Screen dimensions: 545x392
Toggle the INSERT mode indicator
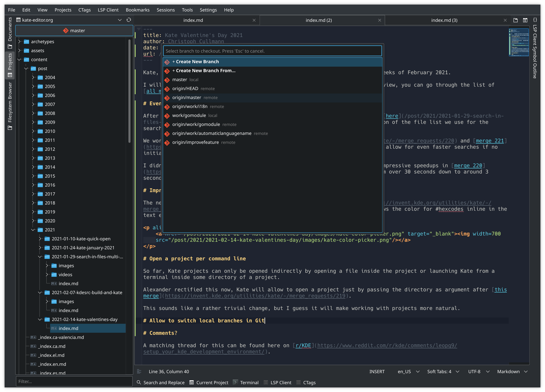[x=377, y=371]
